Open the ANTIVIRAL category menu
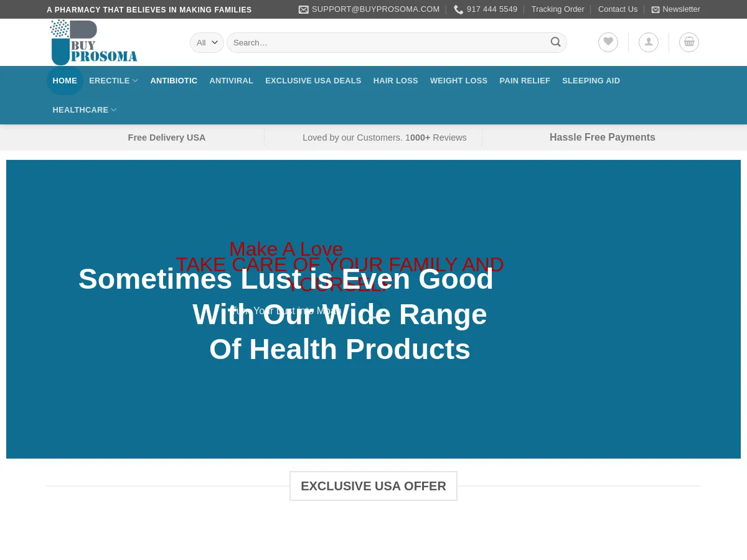 (231, 80)
